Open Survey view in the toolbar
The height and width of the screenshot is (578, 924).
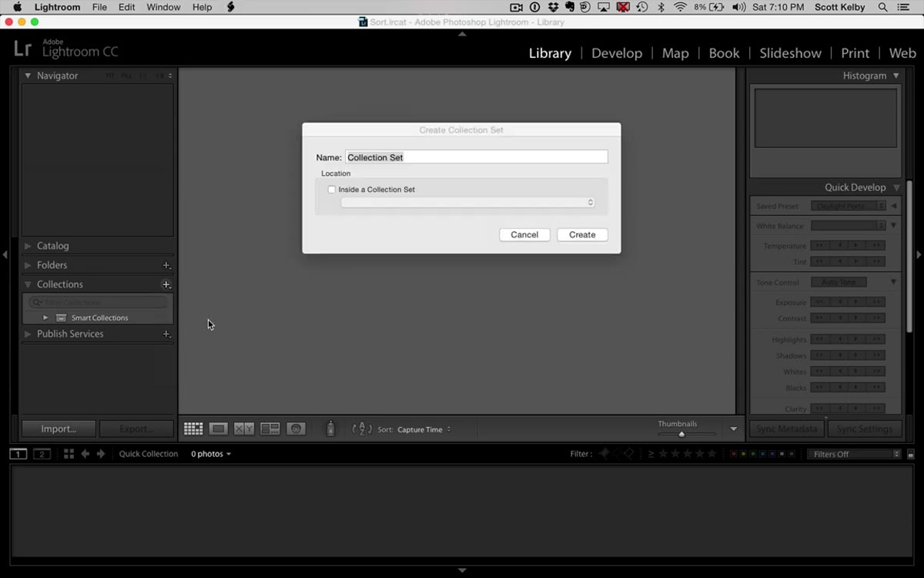click(x=270, y=429)
